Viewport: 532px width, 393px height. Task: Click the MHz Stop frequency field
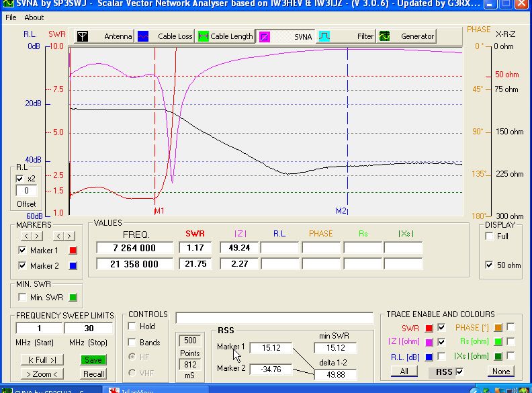(89, 329)
